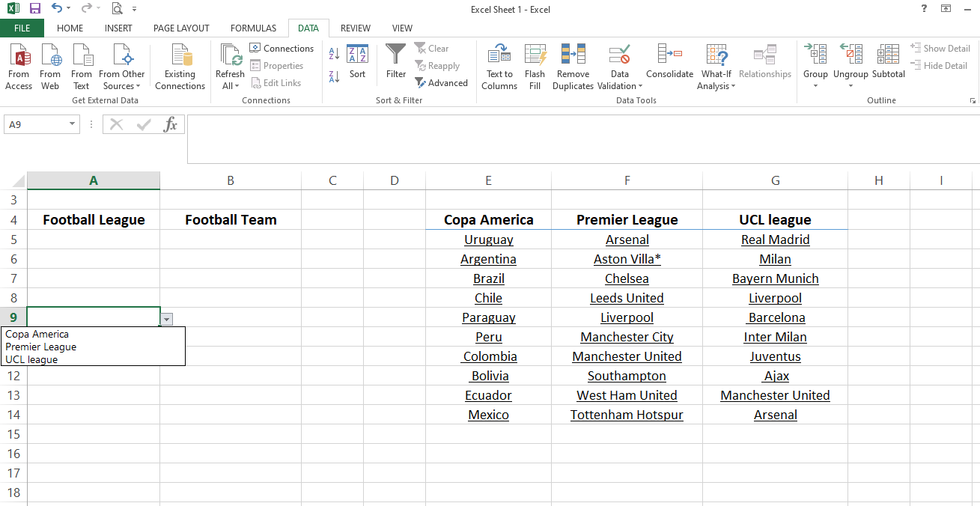This screenshot has height=506, width=980.
Task: Click the Flash Fill icon
Action: coord(535,56)
